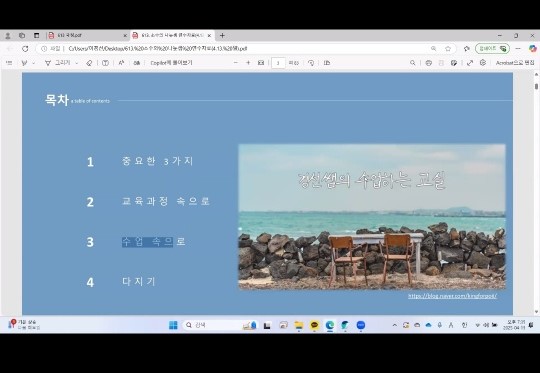The height and width of the screenshot is (373, 540).
Task: Click the rotate page icon
Action: tap(311, 63)
